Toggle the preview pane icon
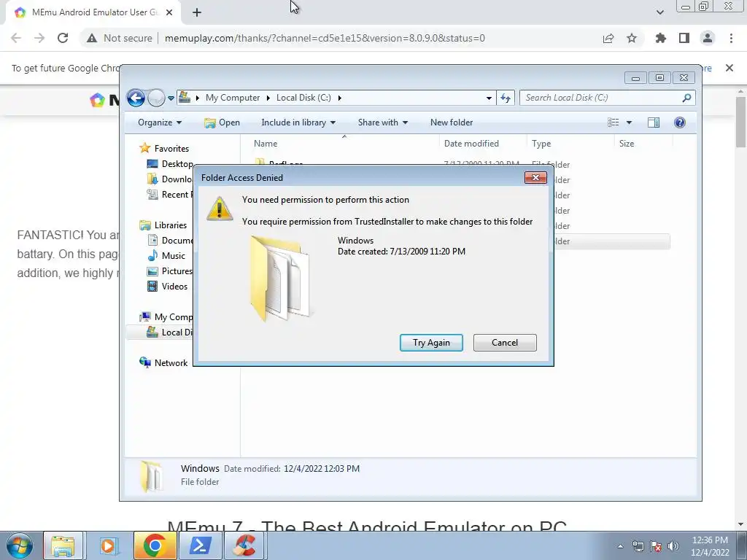This screenshot has height=560, width=747. [654, 122]
